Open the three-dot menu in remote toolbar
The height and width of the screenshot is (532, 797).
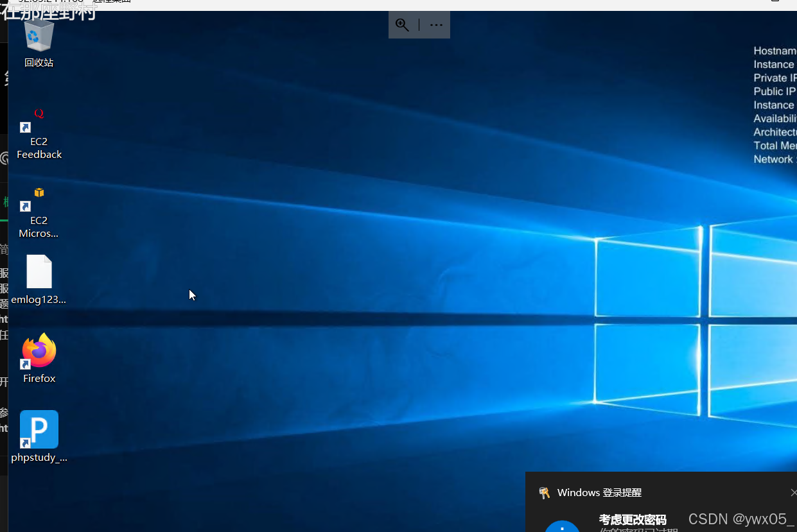tap(436, 25)
